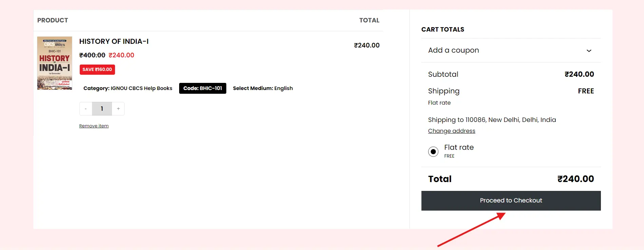Click the Add a coupon label
The width and height of the screenshot is (644, 250).
(454, 50)
